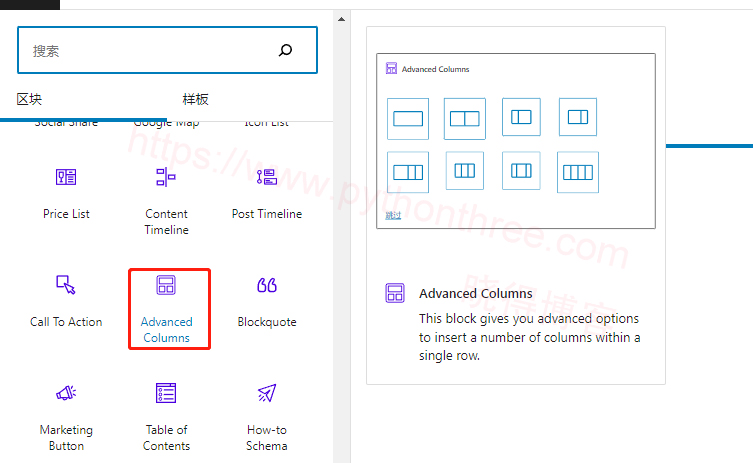Choose the three equal columns layout
Screen dimensions: 753x463
(464, 171)
